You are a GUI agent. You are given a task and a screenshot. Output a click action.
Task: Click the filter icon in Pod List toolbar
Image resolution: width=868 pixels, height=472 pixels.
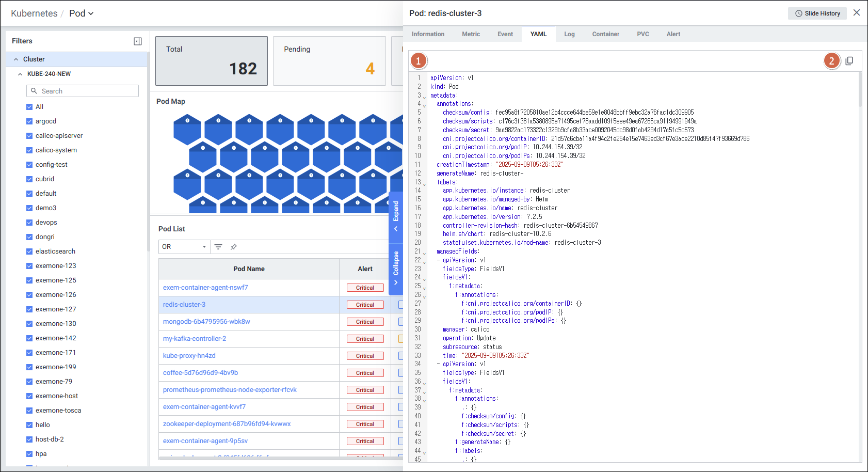click(x=218, y=247)
